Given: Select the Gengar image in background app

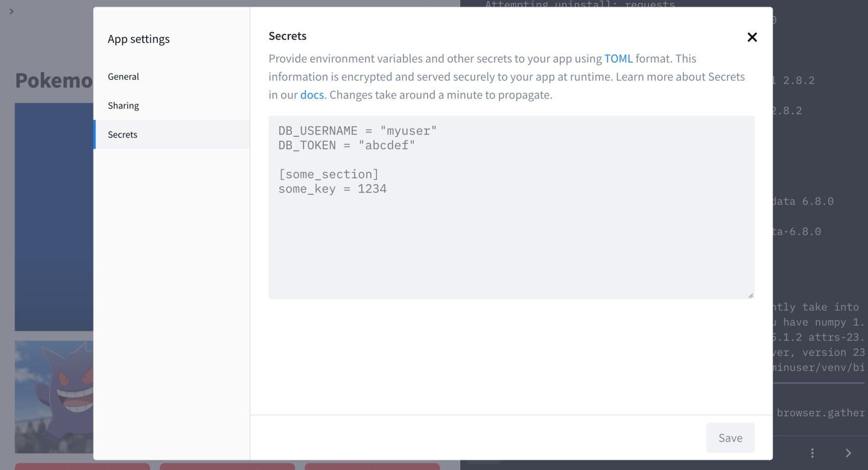Looking at the screenshot, I should coord(54,397).
